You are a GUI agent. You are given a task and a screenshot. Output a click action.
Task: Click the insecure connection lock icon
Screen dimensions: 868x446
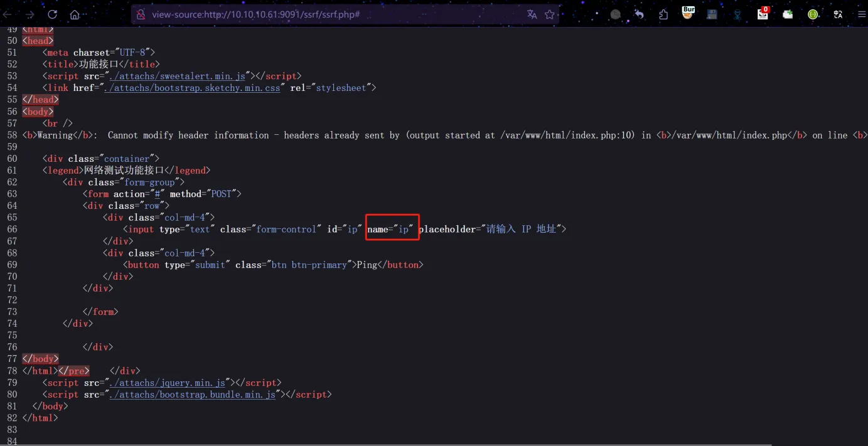(x=141, y=14)
